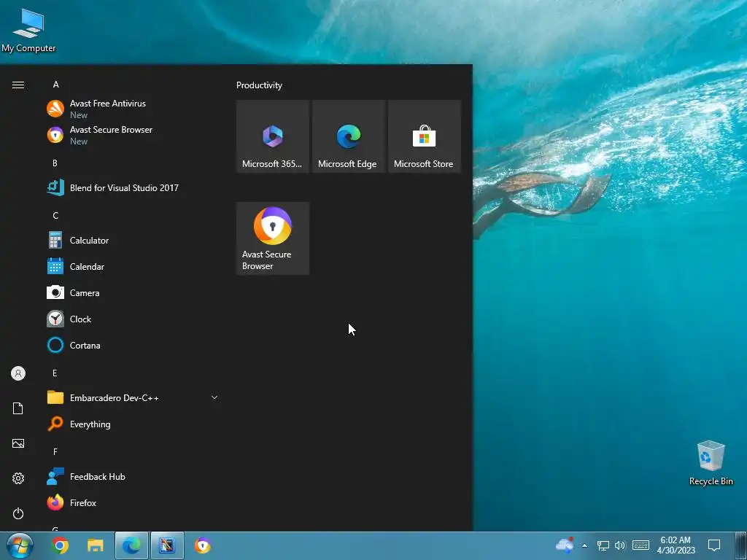Image resolution: width=747 pixels, height=560 pixels.
Task: Open the Avast Secure Browser tile
Action: point(273,238)
